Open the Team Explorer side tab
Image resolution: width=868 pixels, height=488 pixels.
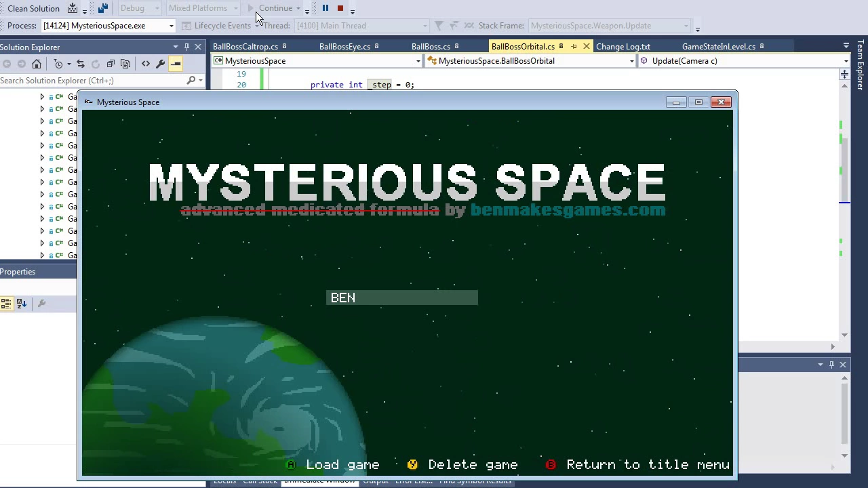point(861,65)
